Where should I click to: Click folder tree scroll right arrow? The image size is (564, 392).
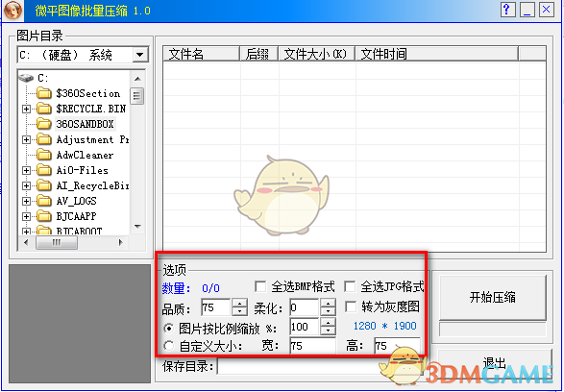121,242
